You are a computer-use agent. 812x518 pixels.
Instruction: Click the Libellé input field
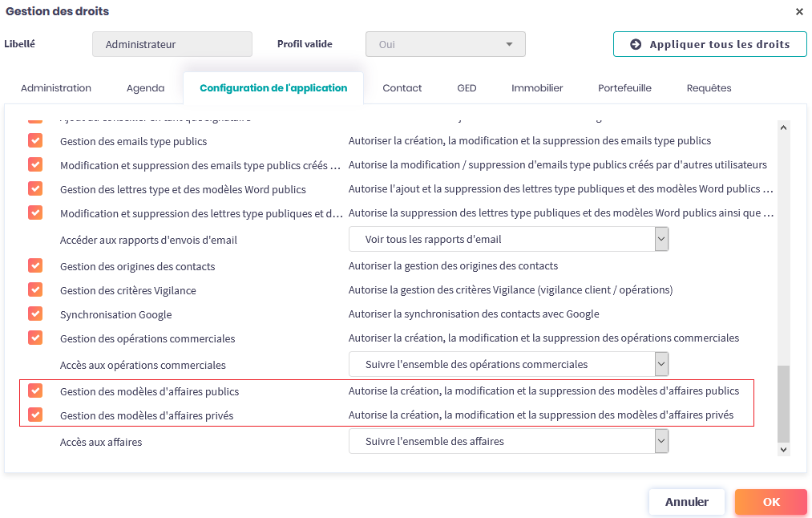pyautogui.click(x=172, y=45)
